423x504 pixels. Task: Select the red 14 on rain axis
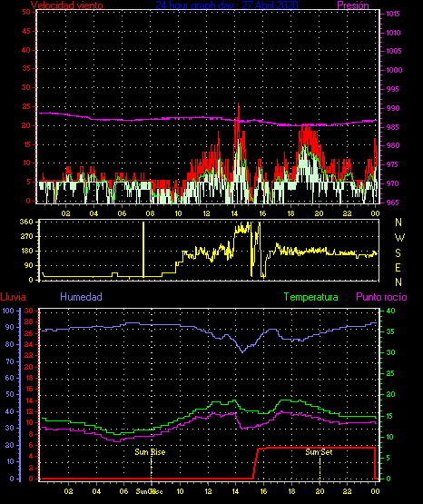[x=28, y=400]
